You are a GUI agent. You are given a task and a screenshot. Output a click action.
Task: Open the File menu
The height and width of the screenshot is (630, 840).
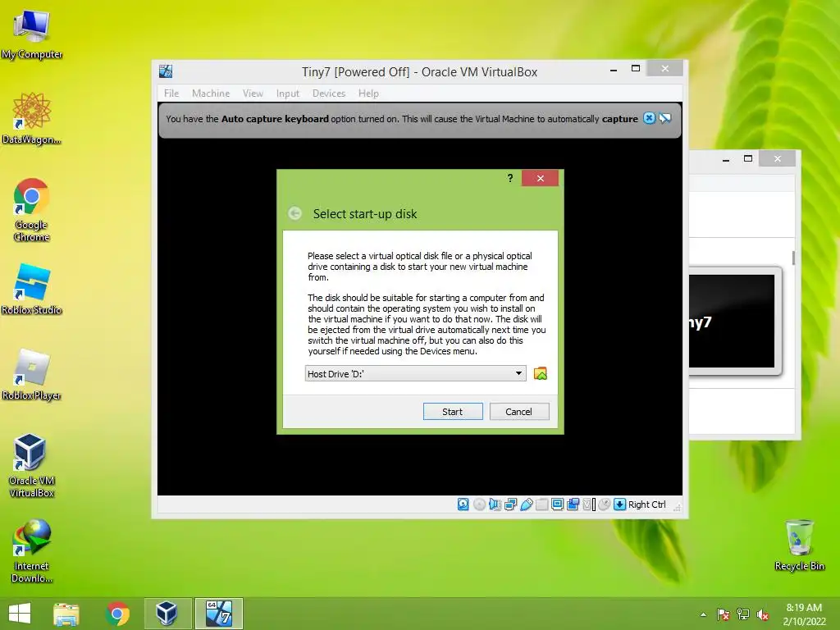coord(171,94)
